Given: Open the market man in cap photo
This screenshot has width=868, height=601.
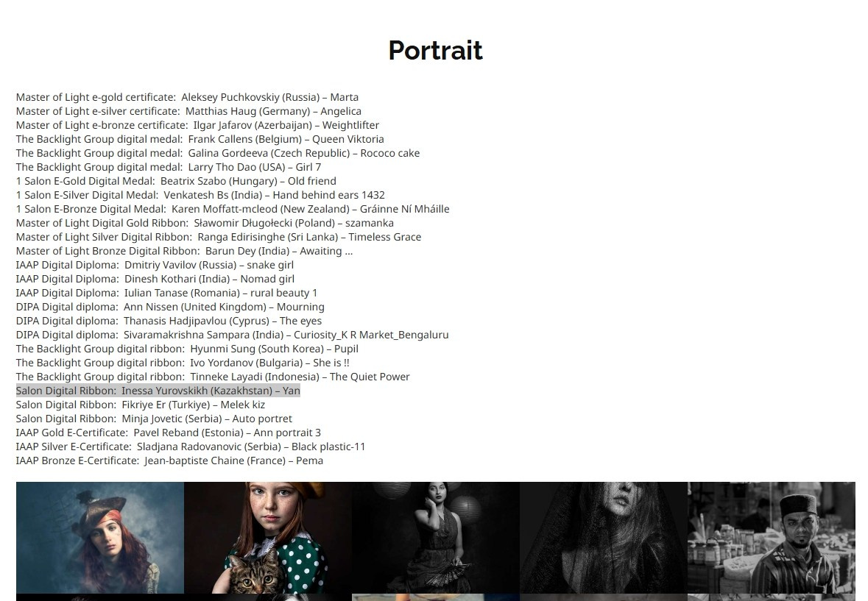Looking at the screenshot, I should (x=771, y=537).
